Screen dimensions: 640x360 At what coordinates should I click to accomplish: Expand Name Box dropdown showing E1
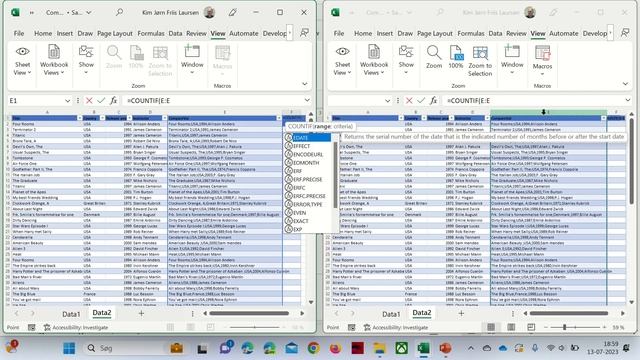pos(67,100)
